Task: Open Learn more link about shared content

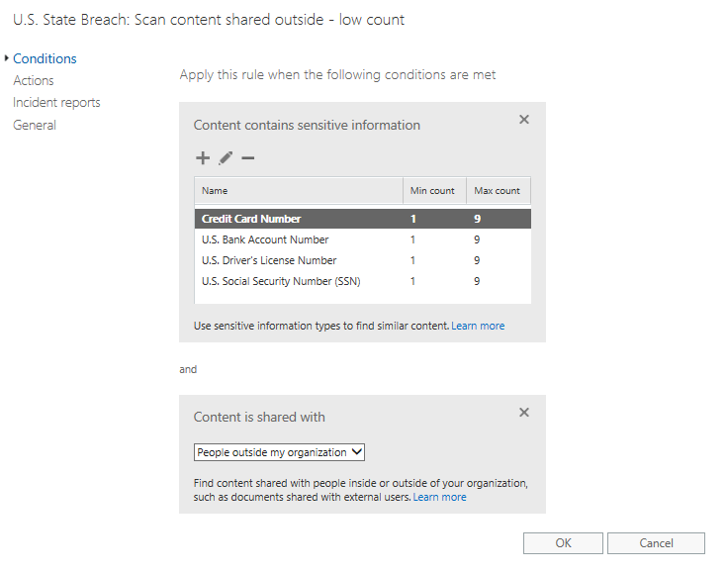Action: [x=439, y=497]
